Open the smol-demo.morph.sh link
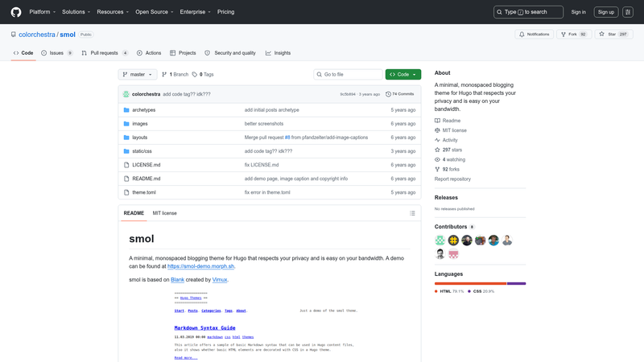Screen dimensions: 644x362 (200, 266)
